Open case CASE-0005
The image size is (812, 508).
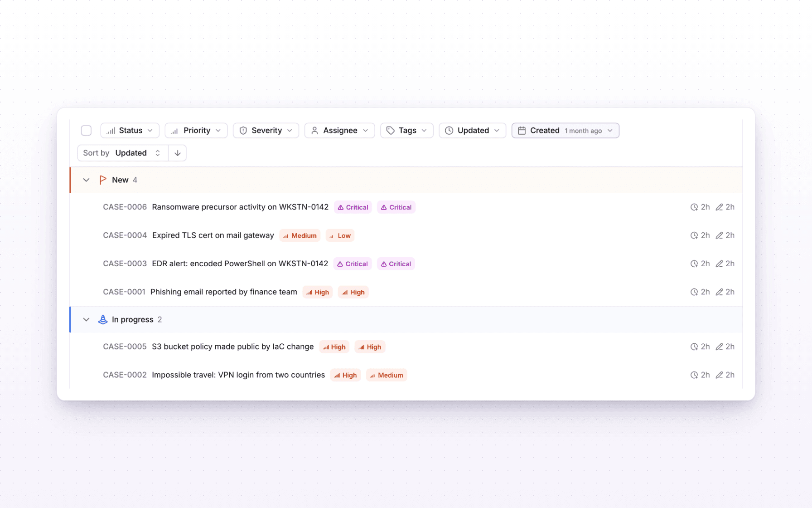pyautogui.click(x=125, y=347)
